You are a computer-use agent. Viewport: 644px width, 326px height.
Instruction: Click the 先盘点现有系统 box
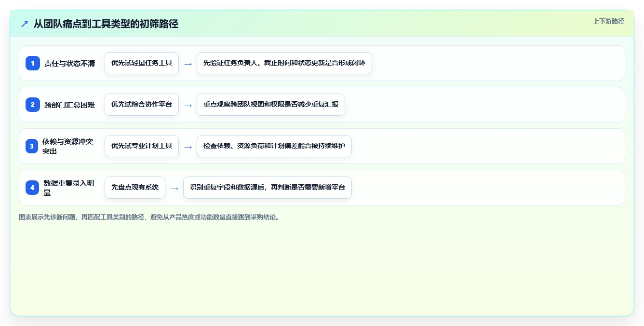tap(135, 188)
